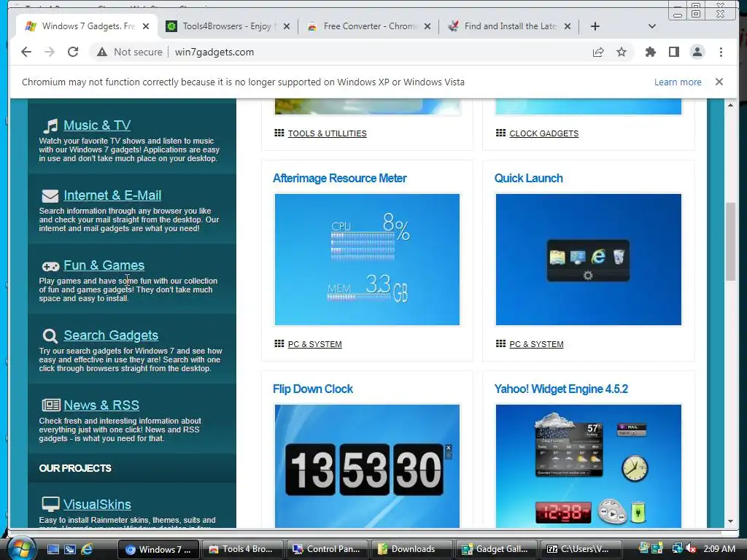Viewport: 747px width, 560px height.
Task: Click the magnifier icon for Search Gadgets
Action: pos(50,335)
